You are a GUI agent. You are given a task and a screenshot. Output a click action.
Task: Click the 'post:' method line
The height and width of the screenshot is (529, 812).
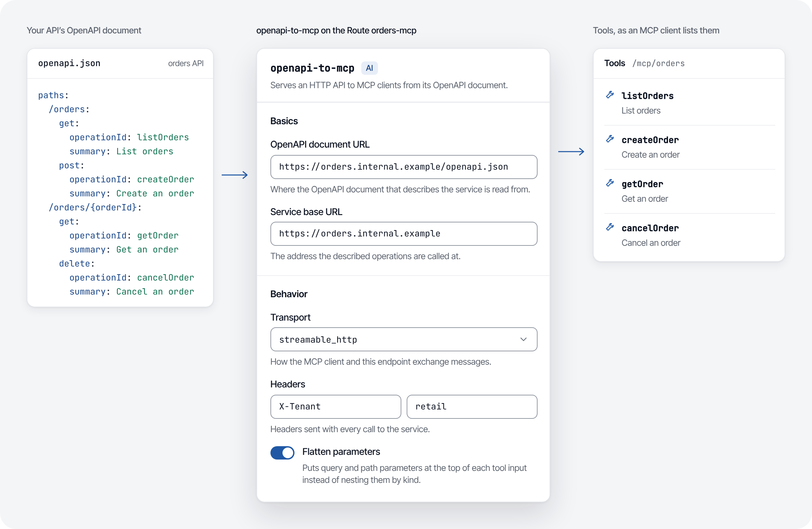72,165
